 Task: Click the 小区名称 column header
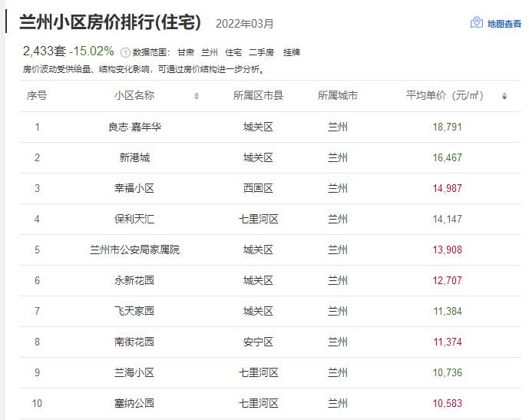134,95
